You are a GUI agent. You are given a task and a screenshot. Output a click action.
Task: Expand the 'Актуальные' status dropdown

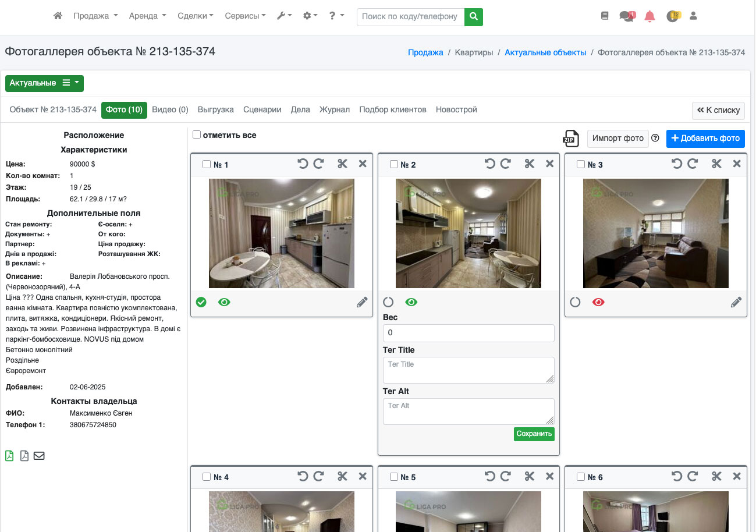click(x=44, y=83)
